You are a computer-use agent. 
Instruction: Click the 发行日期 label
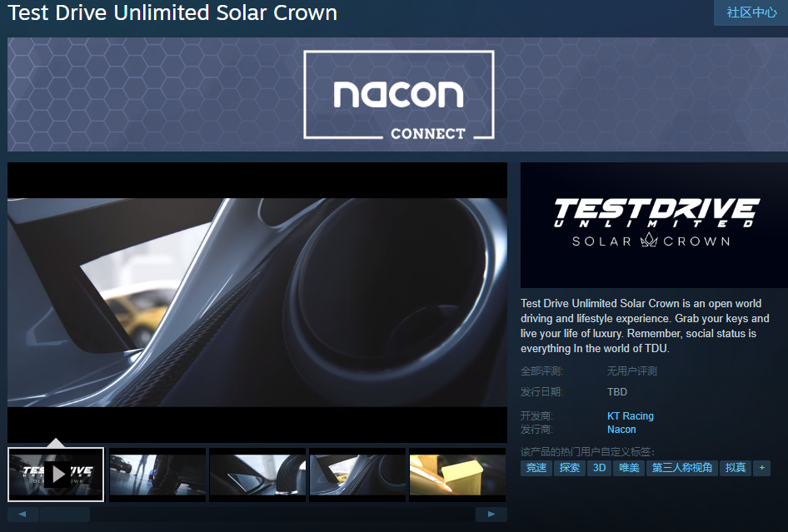(541, 392)
